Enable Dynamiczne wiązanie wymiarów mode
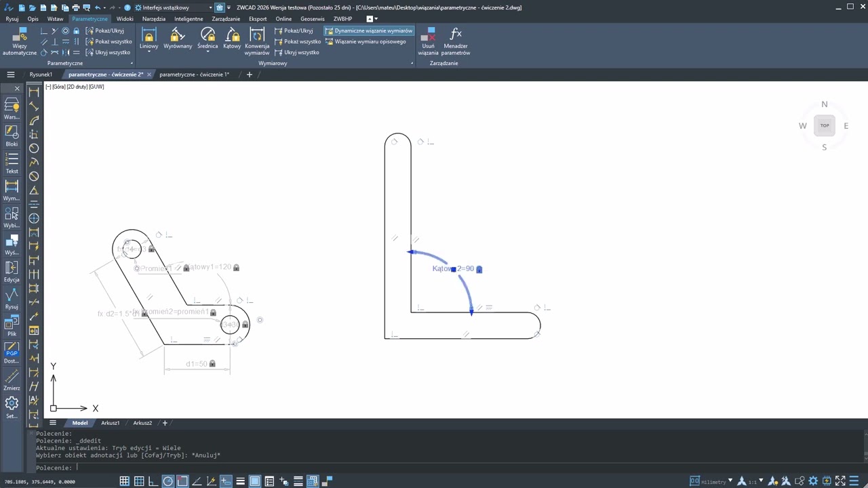Viewport: 868px width, 488px height. 368,30
